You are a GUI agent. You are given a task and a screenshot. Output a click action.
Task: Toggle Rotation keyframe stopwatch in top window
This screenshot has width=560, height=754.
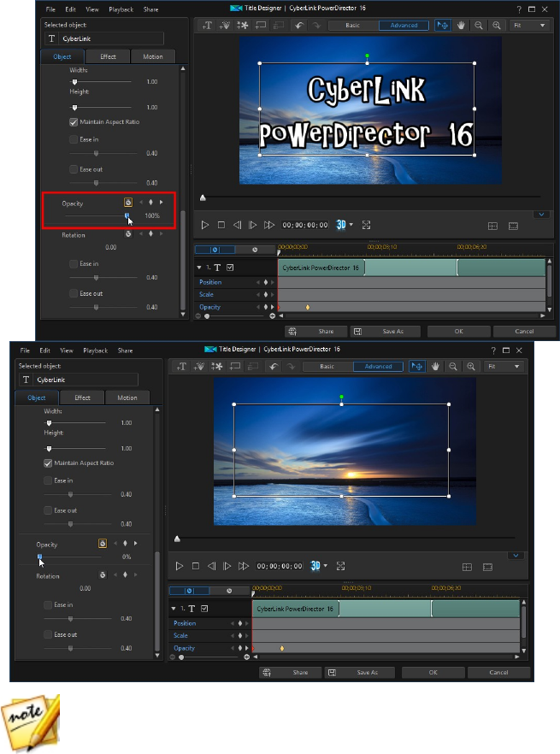click(128, 234)
